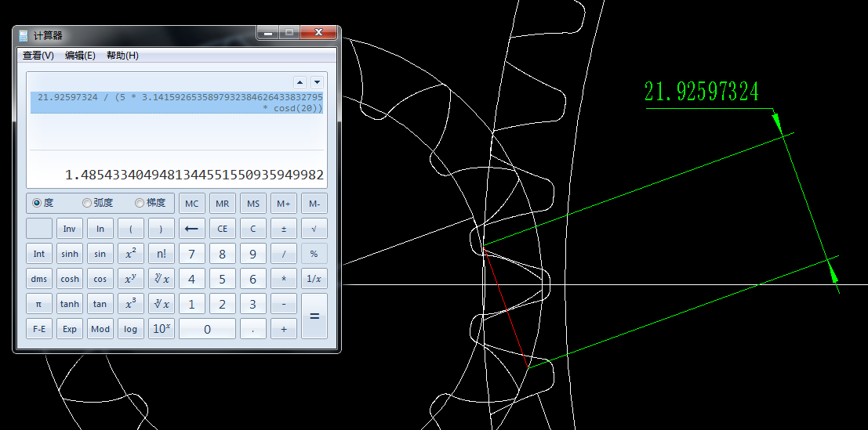
Task: Click the decimal point key
Action: pos(253,329)
